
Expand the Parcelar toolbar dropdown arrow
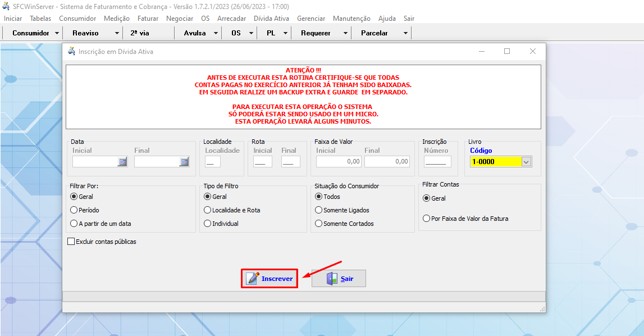point(405,33)
